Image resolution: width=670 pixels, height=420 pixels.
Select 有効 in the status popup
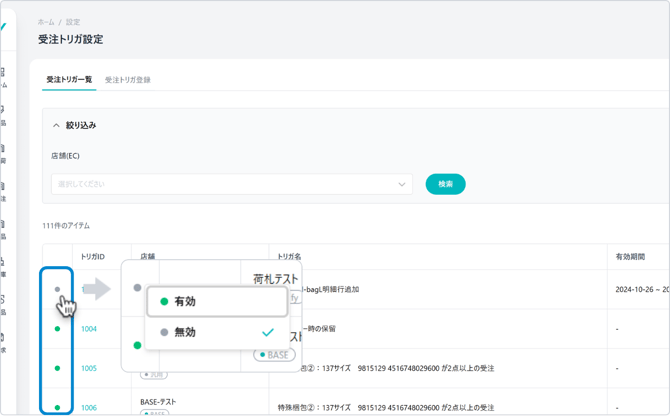(184, 301)
